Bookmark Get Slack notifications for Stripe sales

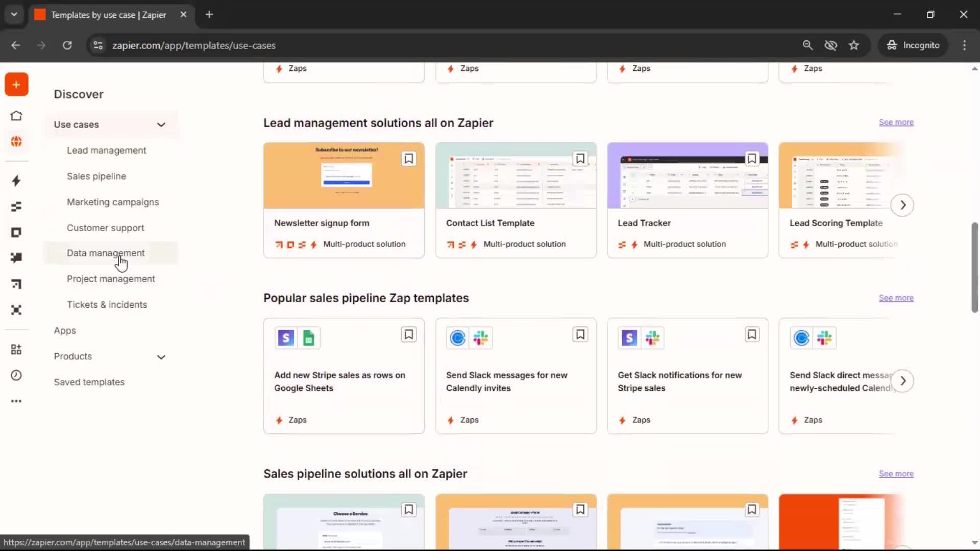coord(752,335)
